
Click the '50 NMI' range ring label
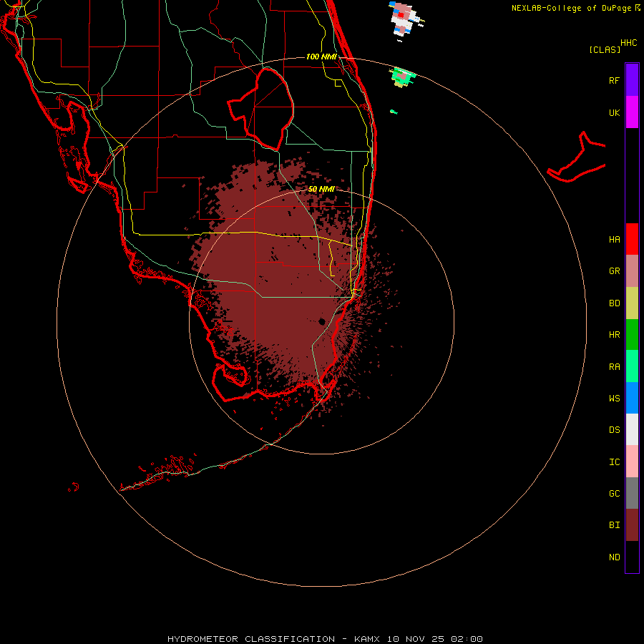click(x=321, y=190)
